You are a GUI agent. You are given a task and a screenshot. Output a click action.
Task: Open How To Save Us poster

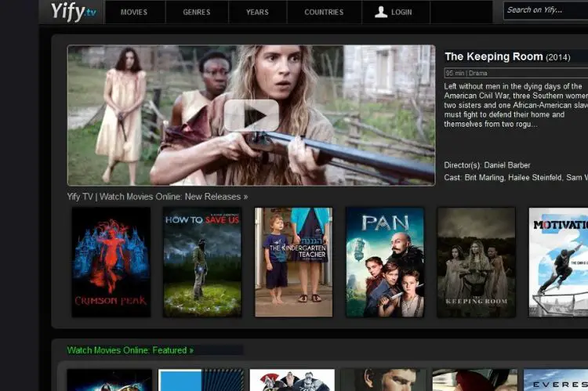click(202, 262)
